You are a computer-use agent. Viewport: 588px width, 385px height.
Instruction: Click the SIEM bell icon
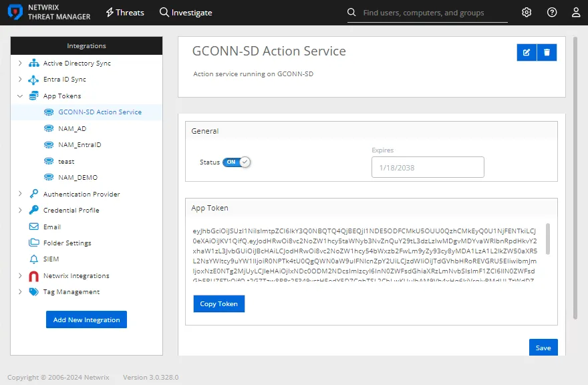pos(34,259)
